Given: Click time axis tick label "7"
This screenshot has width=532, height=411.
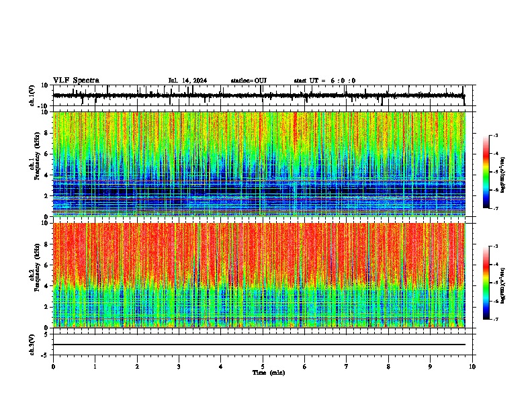Looking at the screenshot, I should (347, 367).
